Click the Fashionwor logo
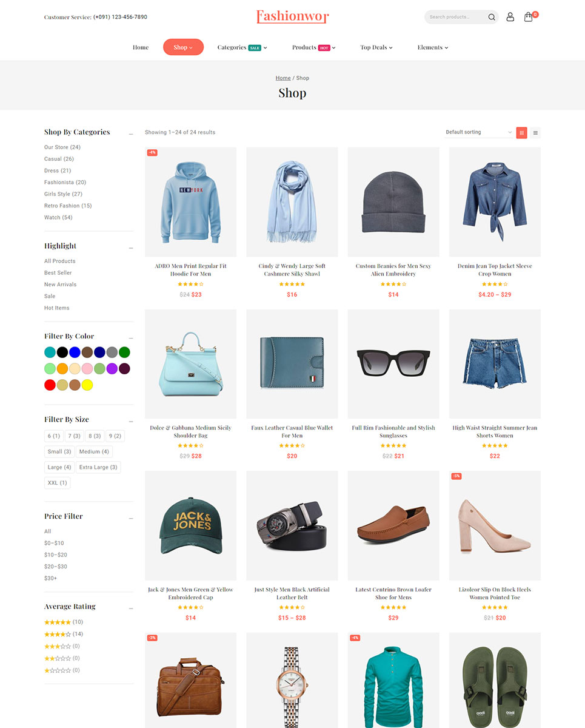 292,16
